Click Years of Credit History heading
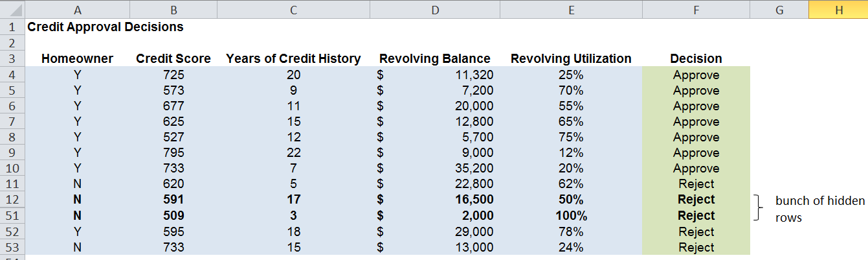Image resolution: width=868 pixels, height=260 pixels. point(293,58)
